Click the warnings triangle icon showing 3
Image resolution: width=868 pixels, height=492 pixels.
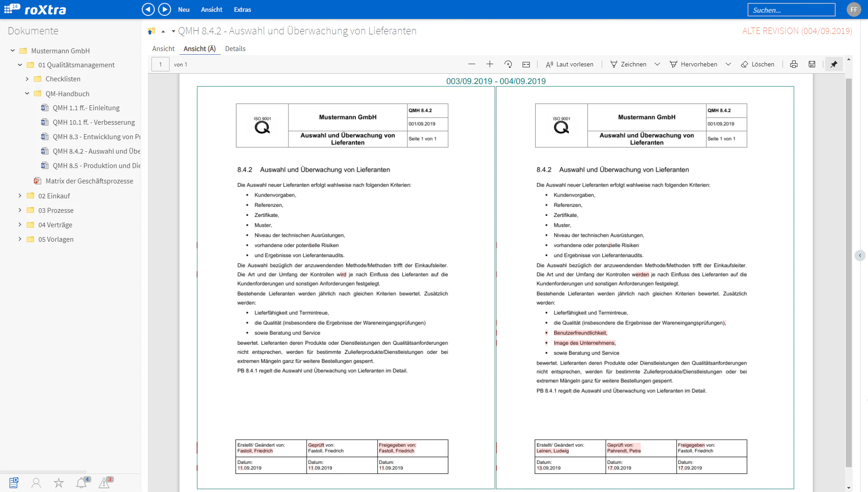(x=104, y=483)
